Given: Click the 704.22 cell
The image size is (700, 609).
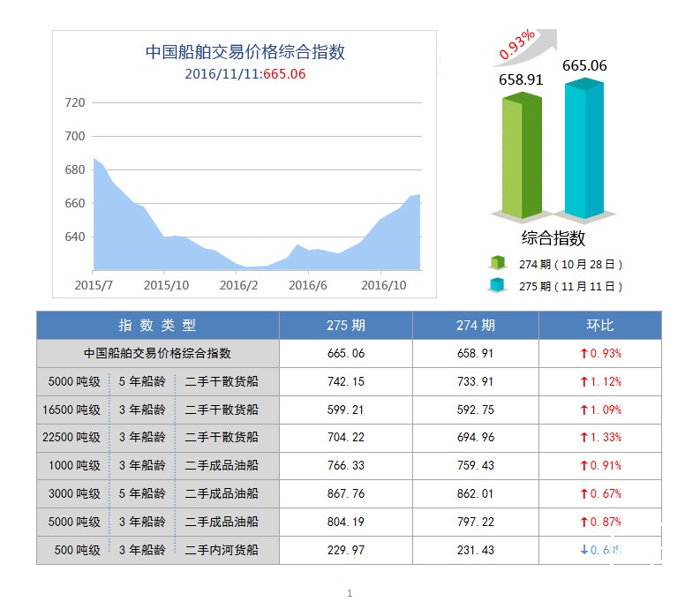Looking at the screenshot, I should [345, 437].
